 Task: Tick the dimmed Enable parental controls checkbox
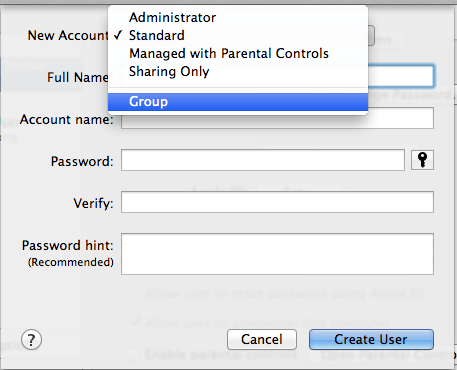coord(134,354)
